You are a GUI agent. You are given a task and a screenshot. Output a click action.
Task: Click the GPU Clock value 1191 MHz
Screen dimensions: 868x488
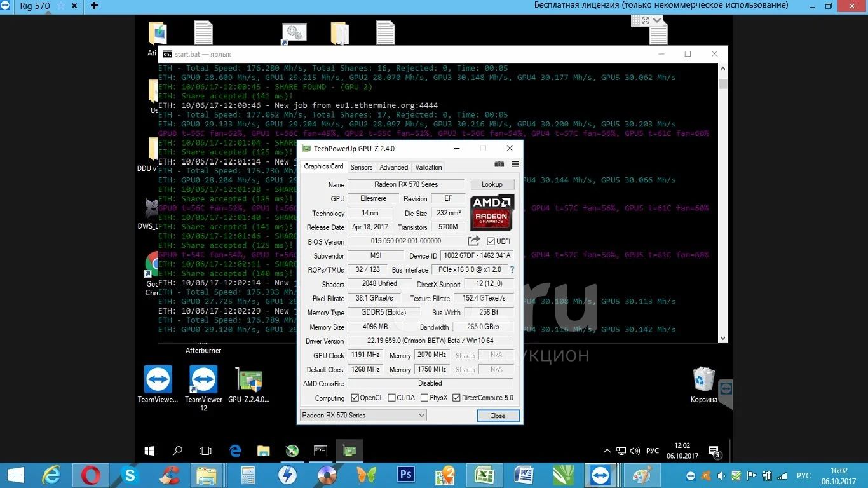365,355
